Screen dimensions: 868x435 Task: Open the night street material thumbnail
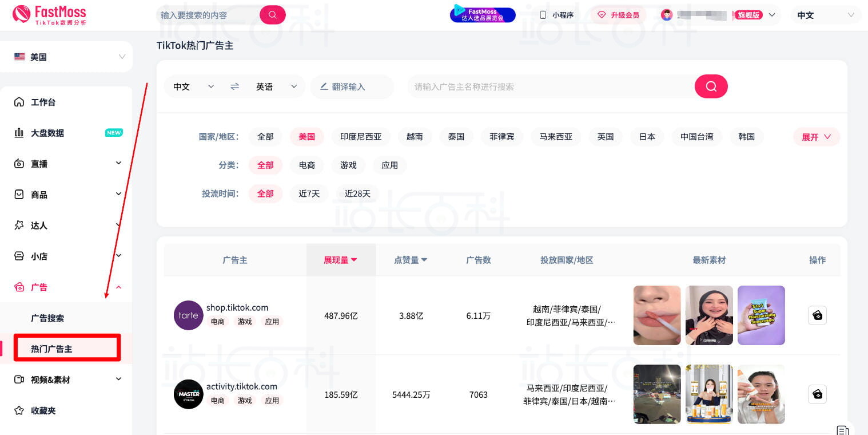pos(657,394)
